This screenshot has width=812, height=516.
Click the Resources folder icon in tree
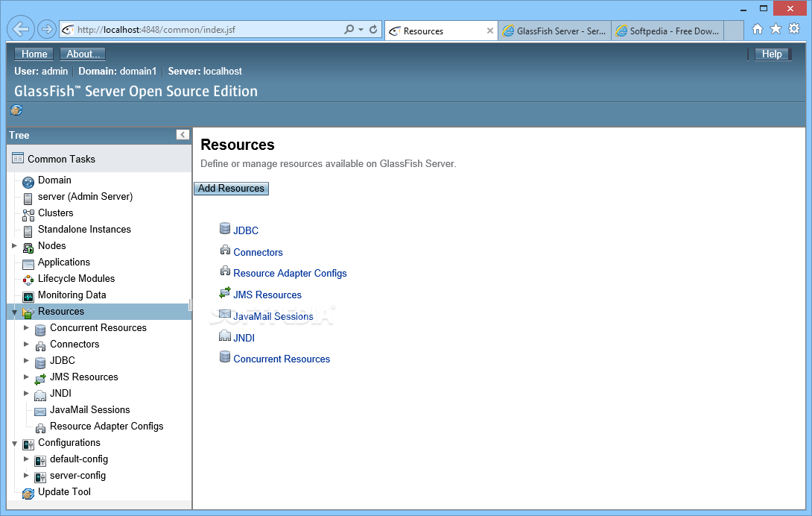point(28,313)
